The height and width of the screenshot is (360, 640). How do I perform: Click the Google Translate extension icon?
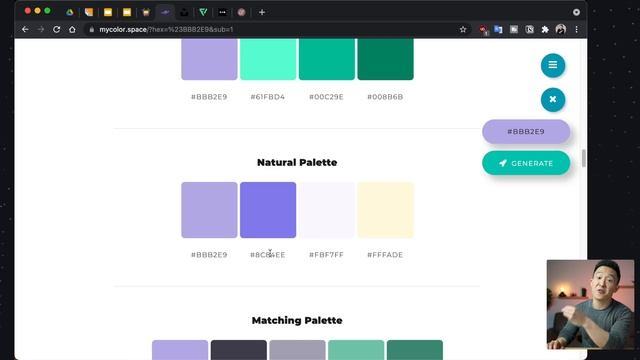point(498,29)
